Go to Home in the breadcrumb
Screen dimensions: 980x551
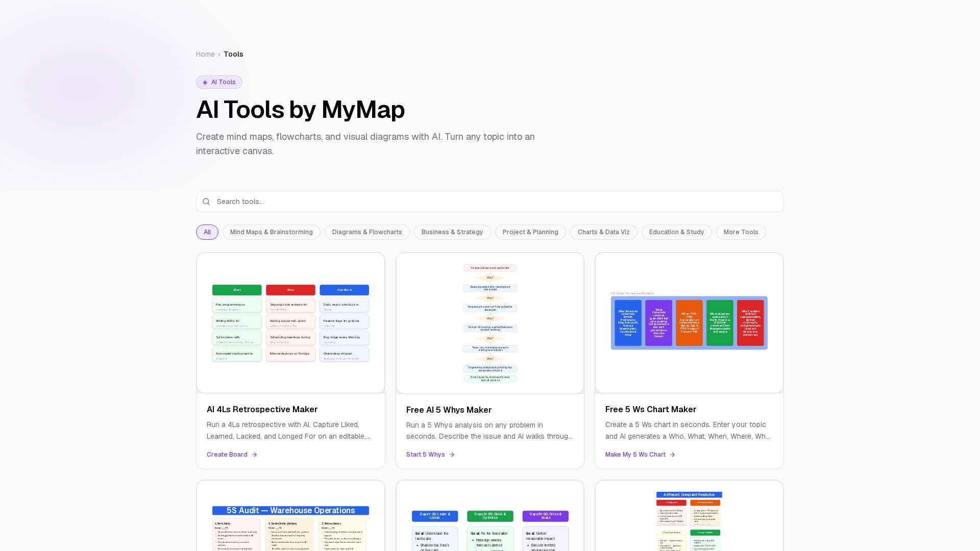[205, 55]
